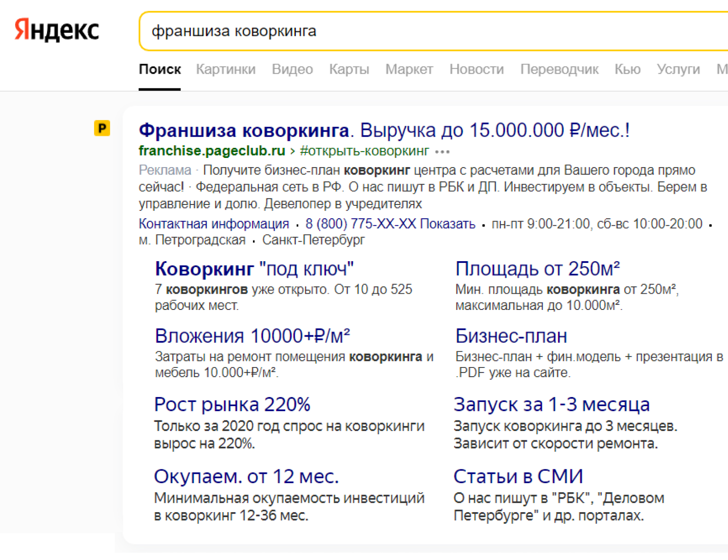This screenshot has height=560, width=728.
Task: Open the sitelink Площадь от 250м²
Action: tap(537, 268)
